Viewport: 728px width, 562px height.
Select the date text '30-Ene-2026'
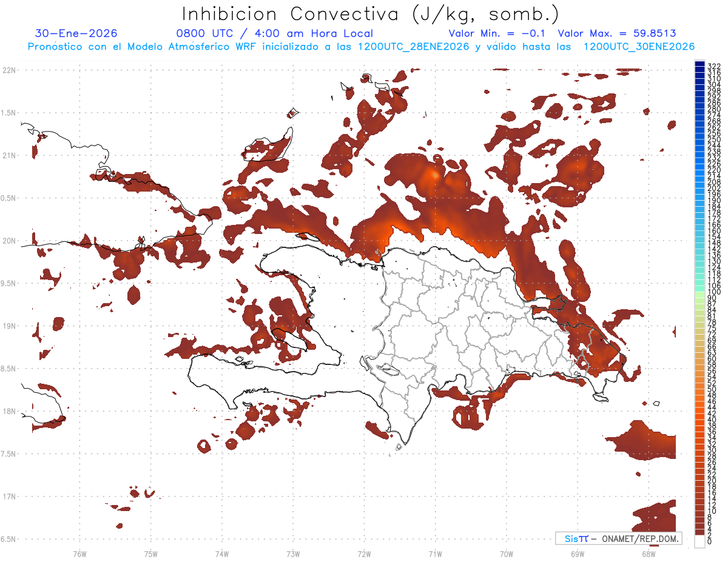(x=76, y=33)
